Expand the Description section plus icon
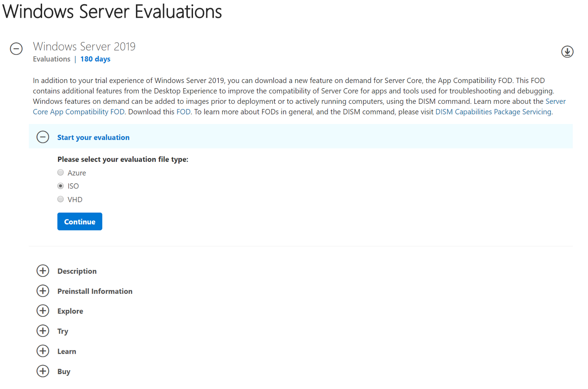Image resolution: width=588 pixels, height=389 pixels. 43,271
